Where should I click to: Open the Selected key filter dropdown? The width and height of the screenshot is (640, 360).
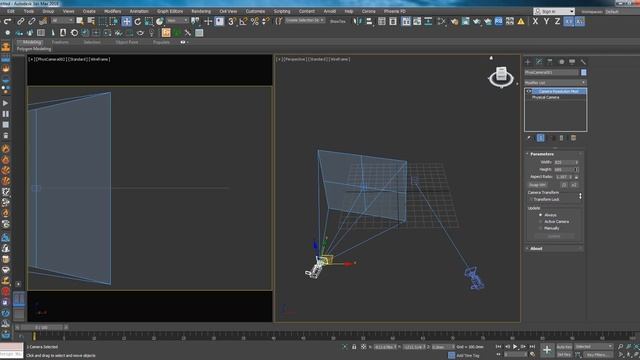click(x=593, y=347)
